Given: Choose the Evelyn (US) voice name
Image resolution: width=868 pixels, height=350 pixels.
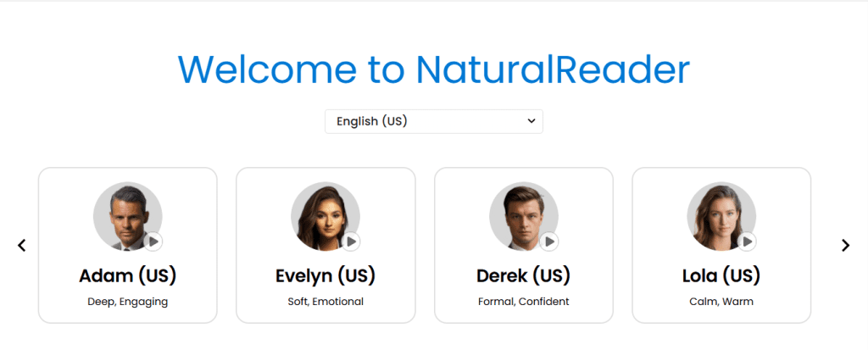Looking at the screenshot, I should 325,275.
